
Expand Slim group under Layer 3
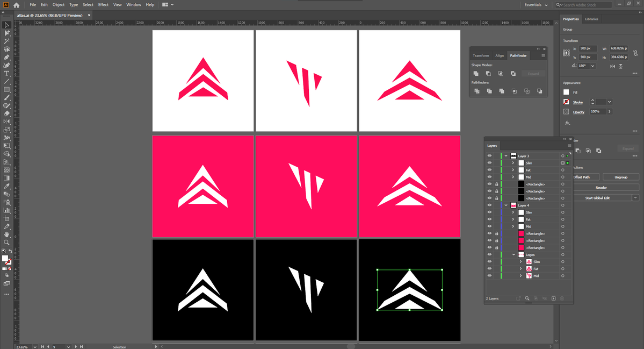click(513, 163)
